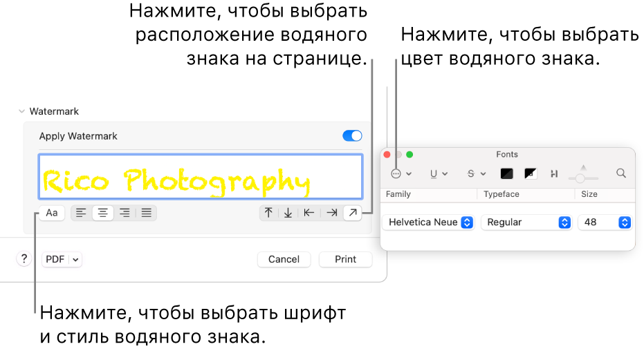Click the Family column header

[398, 194]
